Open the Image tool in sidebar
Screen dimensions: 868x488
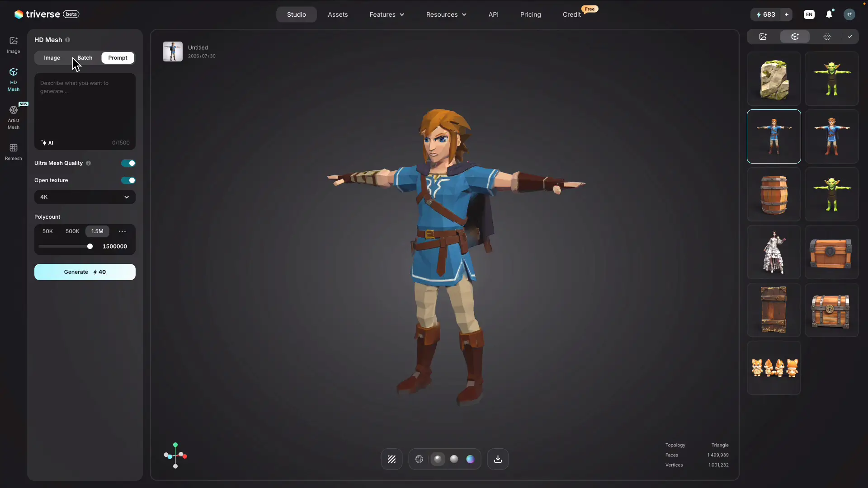(x=14, y=45)
